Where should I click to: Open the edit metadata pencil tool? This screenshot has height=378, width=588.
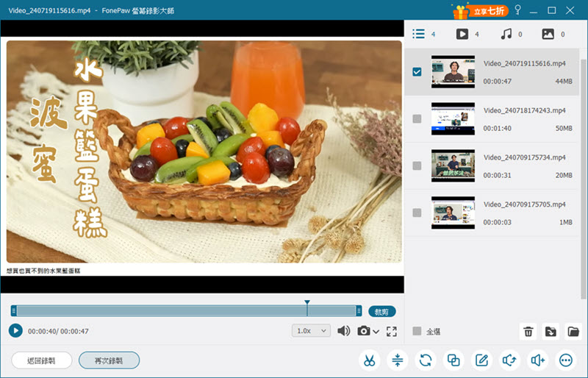pyautogui.click(x=481, y=360)
